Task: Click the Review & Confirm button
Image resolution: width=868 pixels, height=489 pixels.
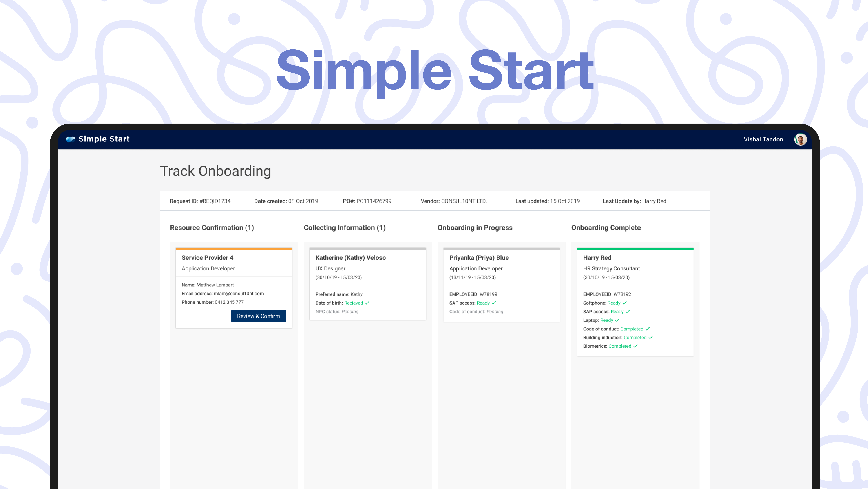Action: pos(258,316)
